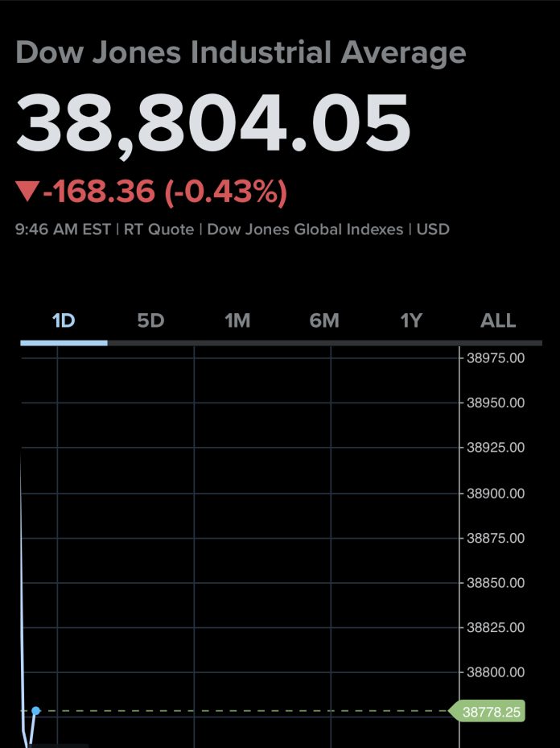Tap the 9:46 AM EST timestamp
Viewport: 560px width, 748px height.
(x=63, y=229)
